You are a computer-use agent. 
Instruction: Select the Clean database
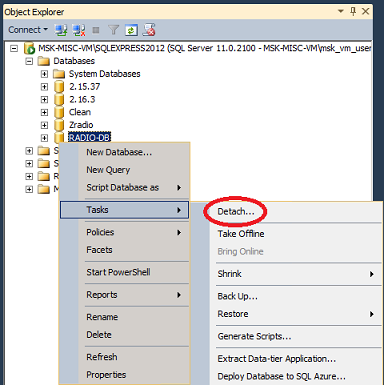[x=80, y=112]
